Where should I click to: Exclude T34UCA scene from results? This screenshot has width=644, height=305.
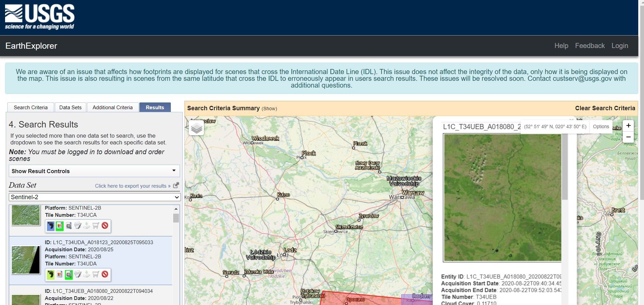tap(105, 226)
